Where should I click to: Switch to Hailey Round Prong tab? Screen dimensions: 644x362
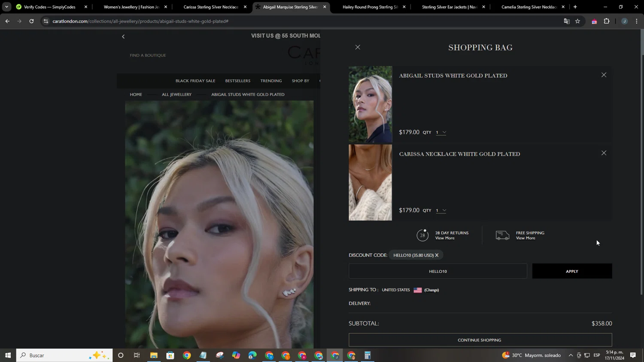(x=370, y=7)
